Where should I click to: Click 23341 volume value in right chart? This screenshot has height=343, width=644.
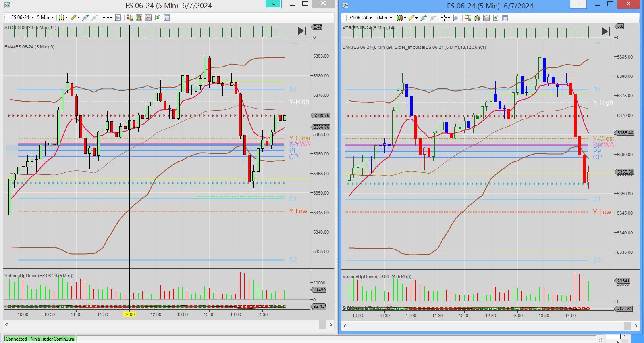(x=623, y=281)
